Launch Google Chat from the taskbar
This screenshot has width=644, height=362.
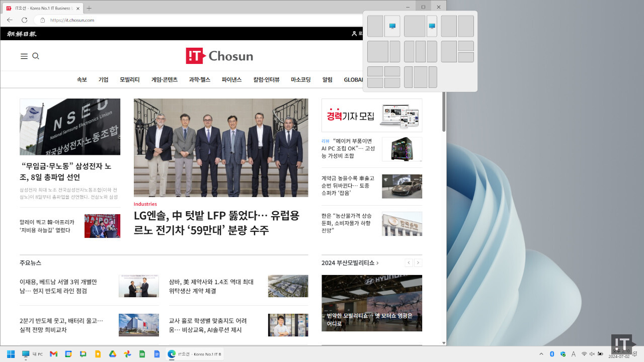[83, 354]
